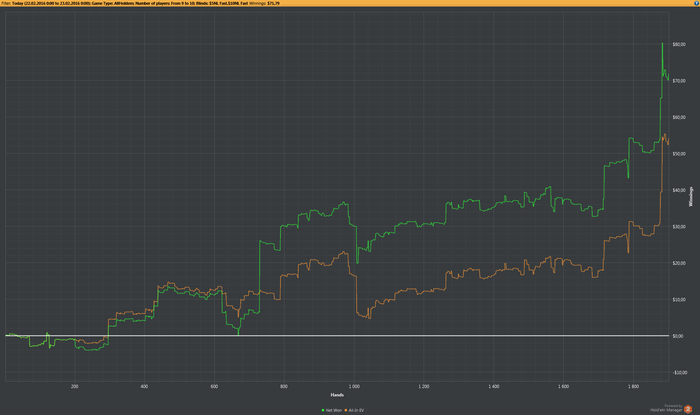Click the 200 hands axis label

(75, 386)
